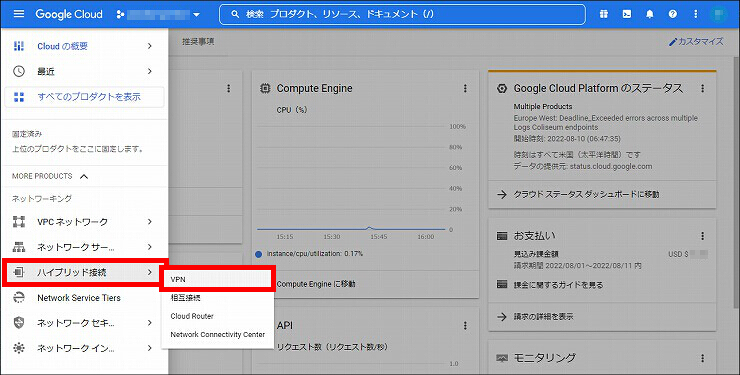Open Network Service Tiers
This screenshot has width=740, height=375.
[84, 298]
